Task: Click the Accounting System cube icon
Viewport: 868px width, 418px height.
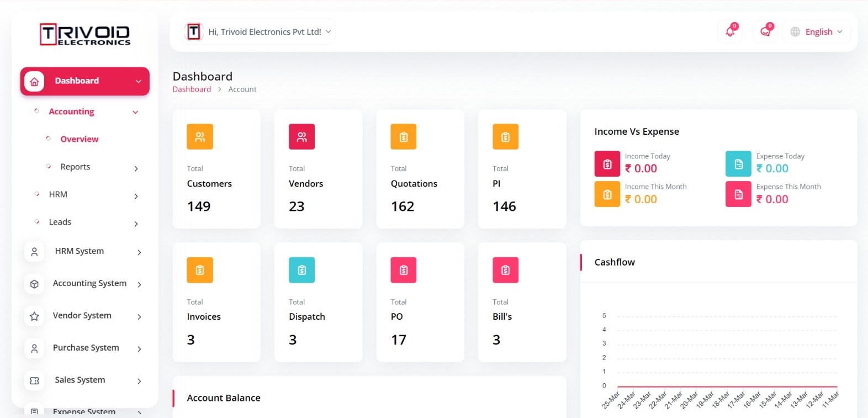Action: click(34, 284)
